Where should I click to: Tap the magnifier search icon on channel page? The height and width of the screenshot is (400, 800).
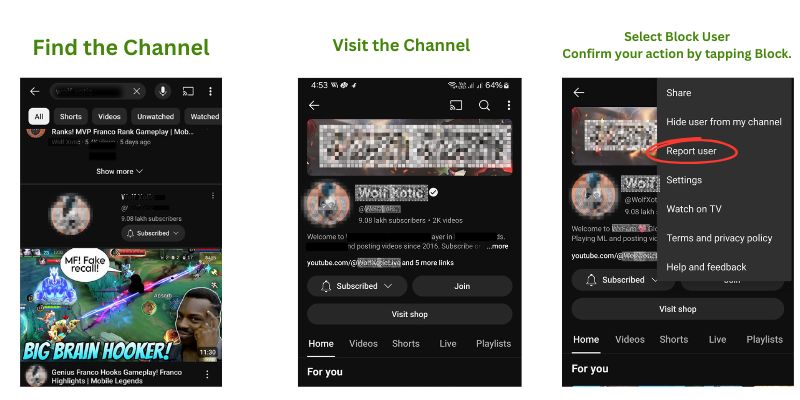(x=484, y=106)
